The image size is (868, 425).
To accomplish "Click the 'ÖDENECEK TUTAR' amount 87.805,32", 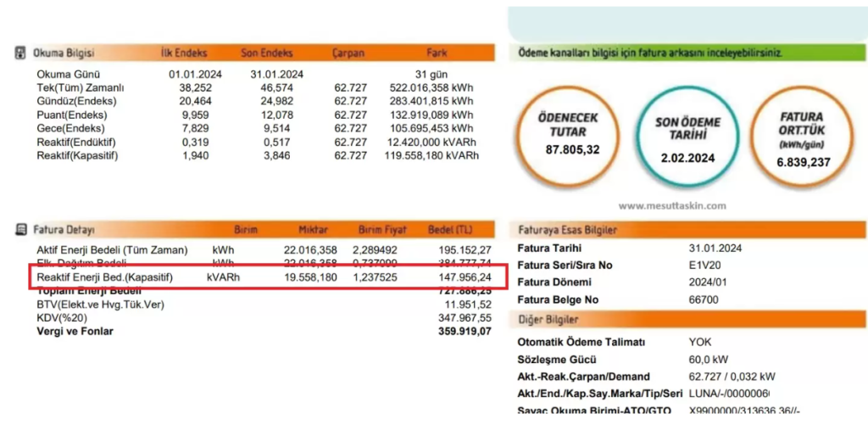I will coord(570,149).
